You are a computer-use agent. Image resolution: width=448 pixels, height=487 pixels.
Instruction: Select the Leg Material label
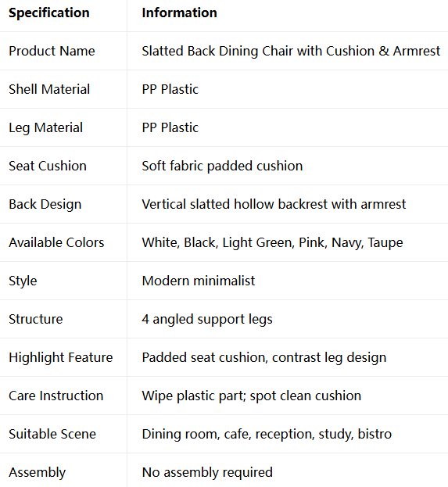pos(45,127)
